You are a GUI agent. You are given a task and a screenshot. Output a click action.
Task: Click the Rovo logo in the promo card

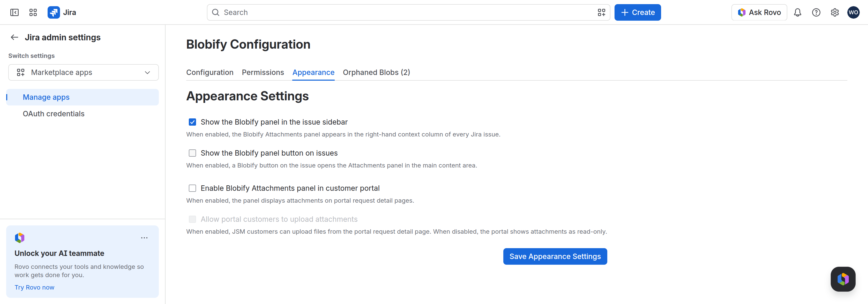click(20, 238)
